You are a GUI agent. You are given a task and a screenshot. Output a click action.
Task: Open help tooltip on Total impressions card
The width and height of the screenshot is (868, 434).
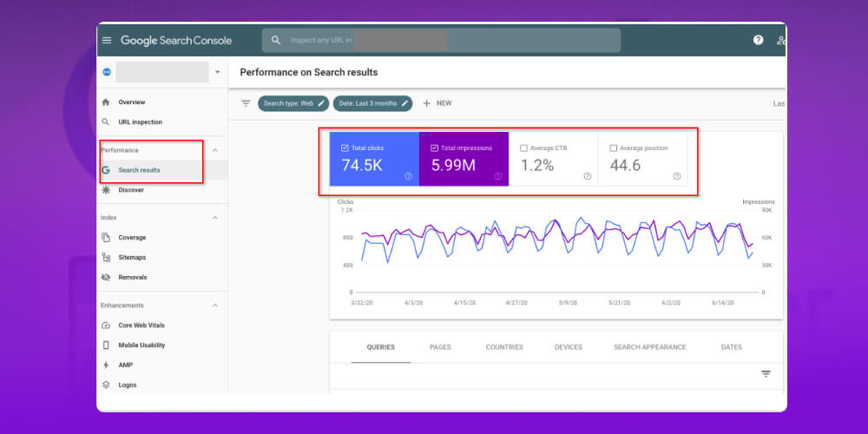(x=497, y=176)
